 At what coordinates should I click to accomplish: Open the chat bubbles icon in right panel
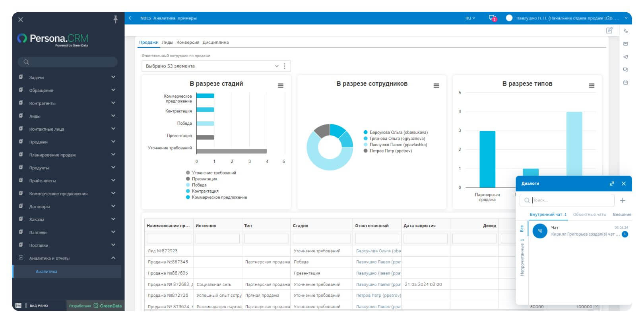(626, 70)
